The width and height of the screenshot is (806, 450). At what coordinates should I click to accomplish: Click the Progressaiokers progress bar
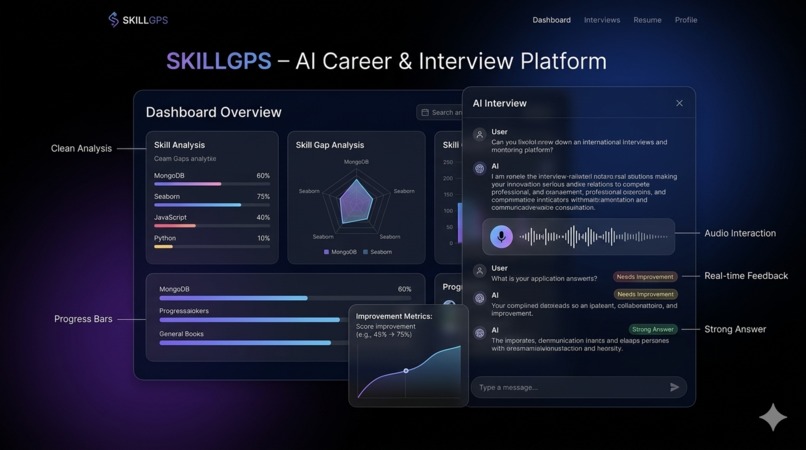click(x=255, y=319)
